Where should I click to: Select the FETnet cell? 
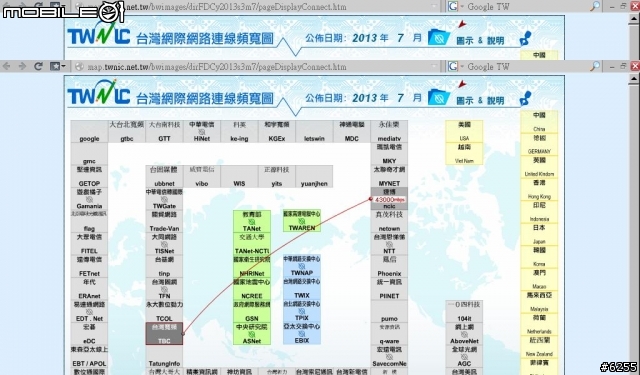point(89,266)
